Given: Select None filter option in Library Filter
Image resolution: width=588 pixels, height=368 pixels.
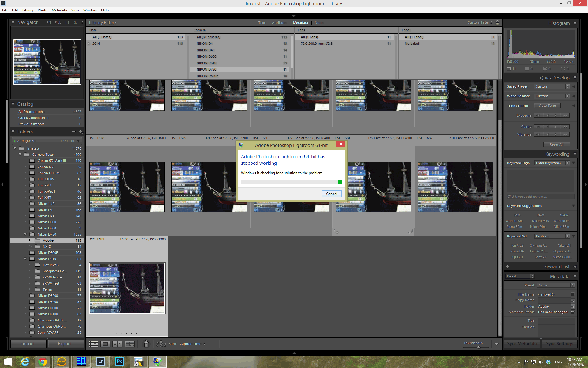Looking at the screenshot, I should 319,22.
